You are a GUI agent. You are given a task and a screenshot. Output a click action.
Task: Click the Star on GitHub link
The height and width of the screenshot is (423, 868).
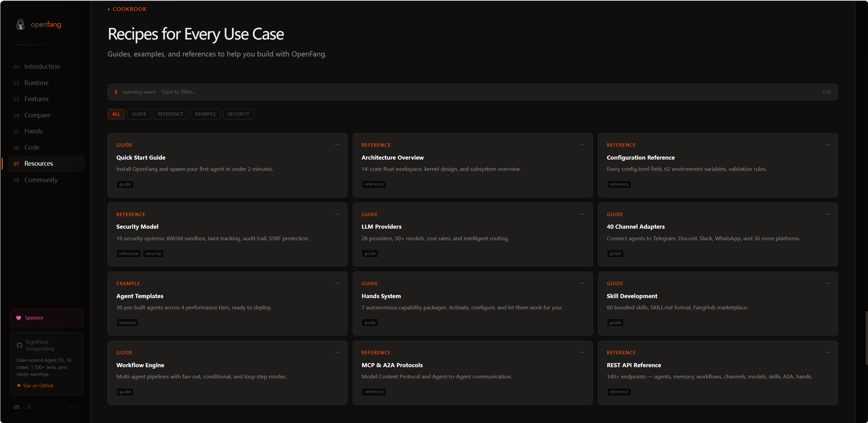pos(38,386)
